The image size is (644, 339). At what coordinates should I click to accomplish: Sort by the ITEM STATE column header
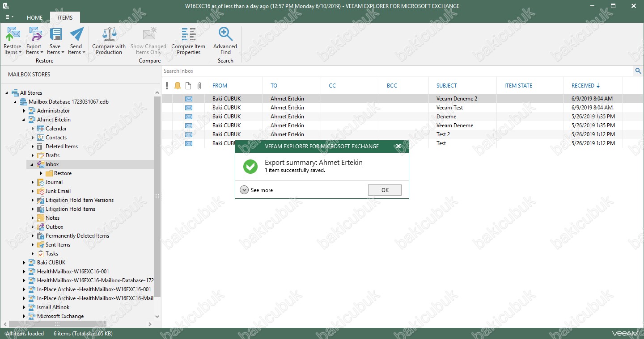pyautogui.click(x=518, y=86)
